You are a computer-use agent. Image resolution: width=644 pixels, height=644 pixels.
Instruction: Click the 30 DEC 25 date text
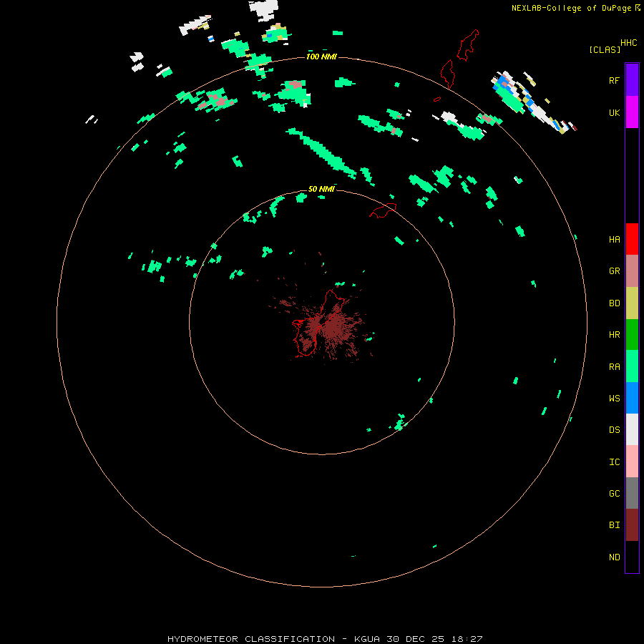(415, 639)
